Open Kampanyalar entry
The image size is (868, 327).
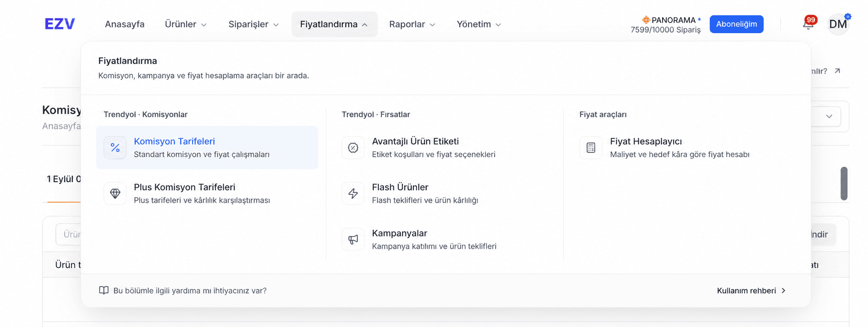[444, 240]
